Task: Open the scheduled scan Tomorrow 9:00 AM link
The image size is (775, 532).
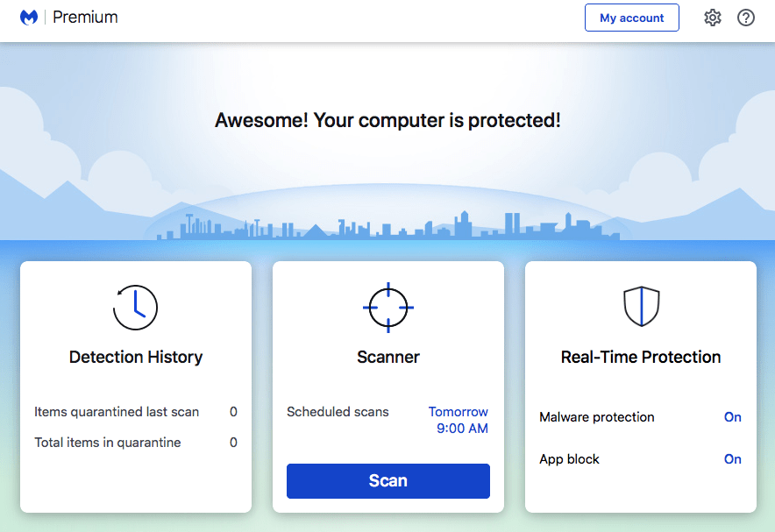Action: pyautogui.click(x=459, y=420)
